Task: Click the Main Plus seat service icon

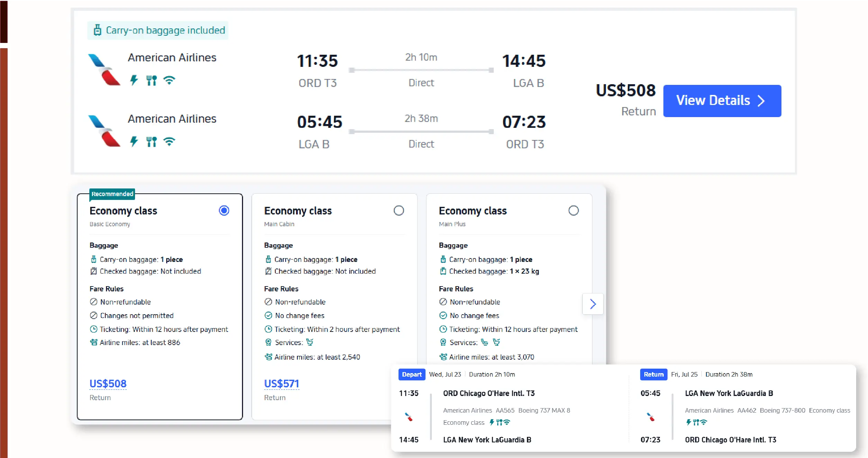Action: tap(485, 342)
